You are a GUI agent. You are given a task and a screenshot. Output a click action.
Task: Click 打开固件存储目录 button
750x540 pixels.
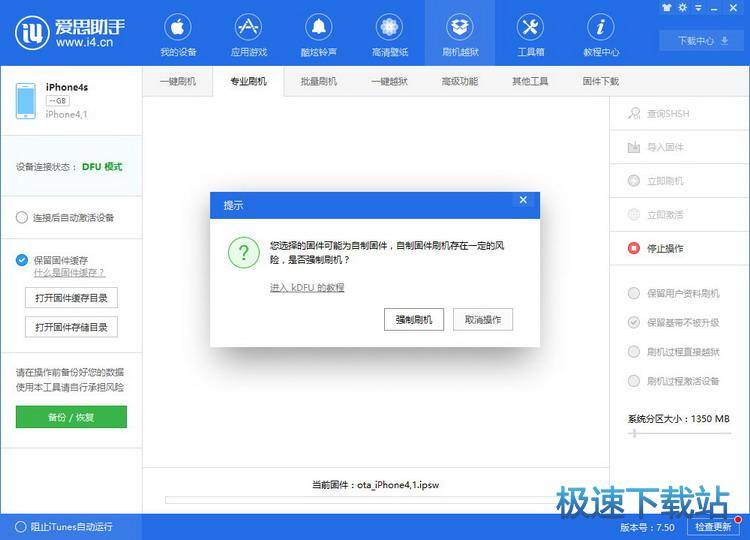pos(71,327)
